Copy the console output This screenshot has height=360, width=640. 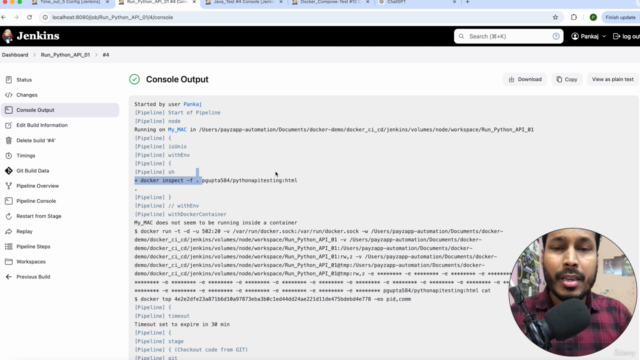click(x=567, y=79)
